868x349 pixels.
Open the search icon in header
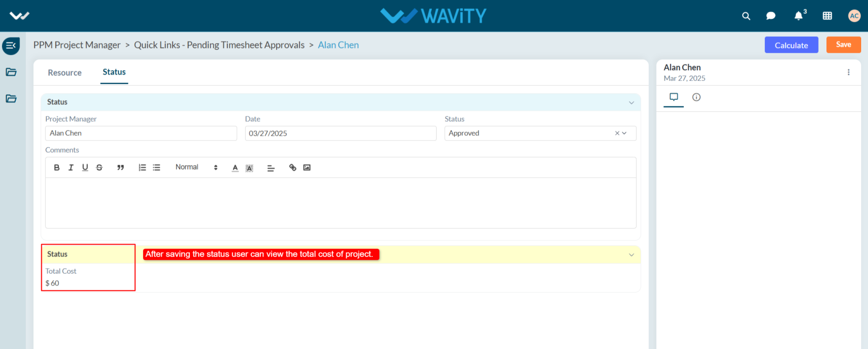pyautogui.click(x=746, y=16)
